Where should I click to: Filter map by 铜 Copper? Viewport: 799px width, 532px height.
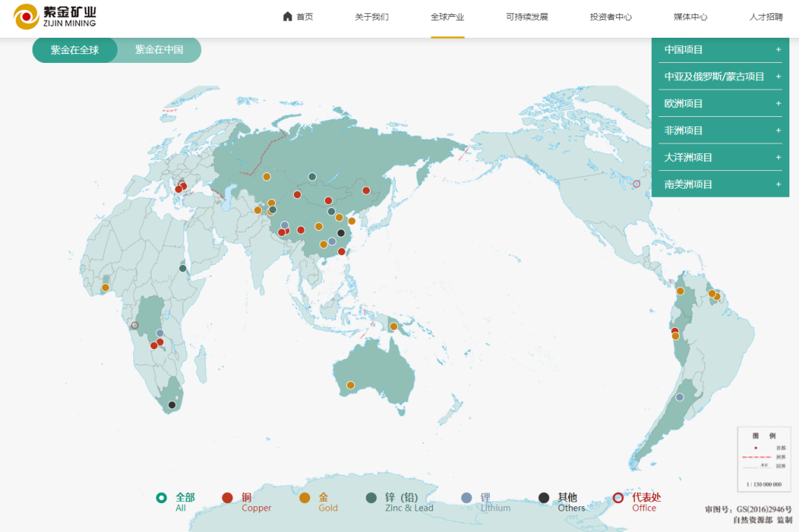246,502
